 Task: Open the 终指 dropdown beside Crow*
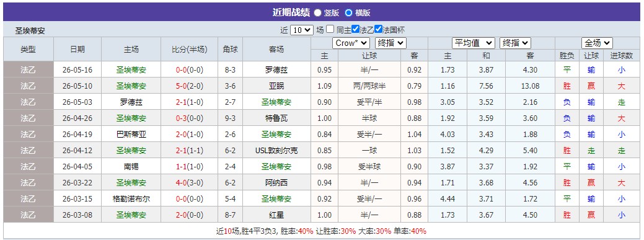pos(391,43)
